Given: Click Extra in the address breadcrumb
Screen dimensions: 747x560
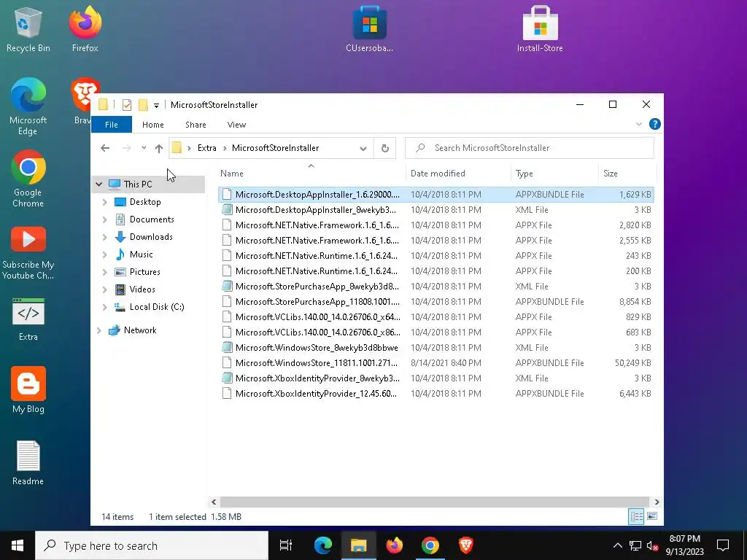Looking at the screenshot, I should click(x=206, y=148).
